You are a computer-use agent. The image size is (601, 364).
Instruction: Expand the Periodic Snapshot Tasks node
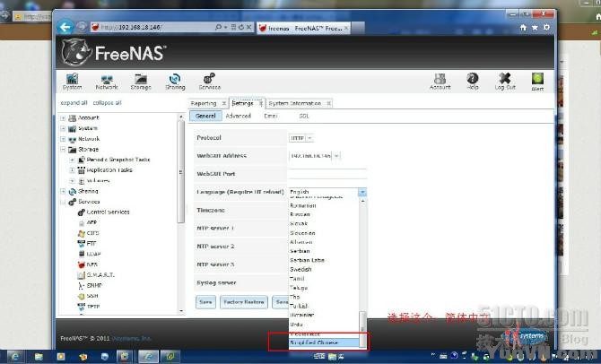point(72,160)
